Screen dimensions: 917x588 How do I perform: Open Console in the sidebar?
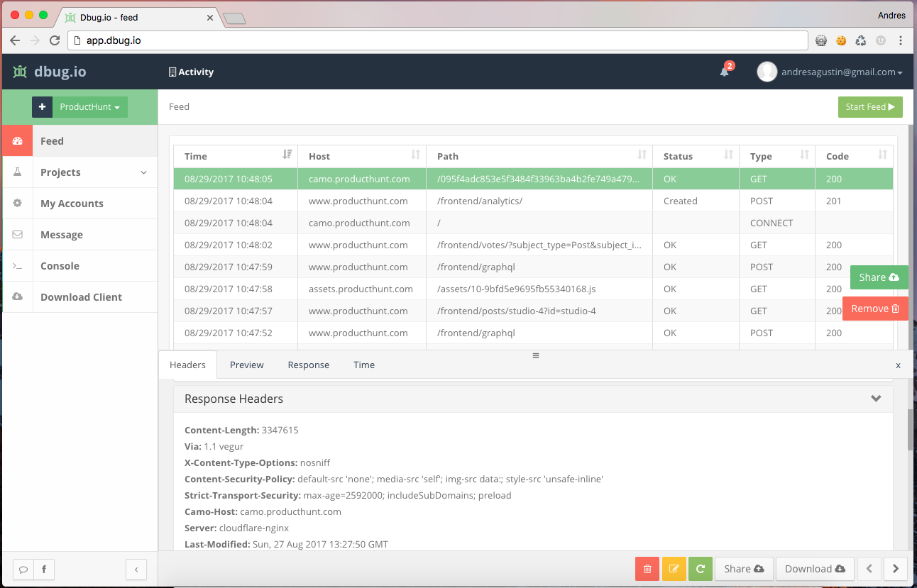point(79,266)
